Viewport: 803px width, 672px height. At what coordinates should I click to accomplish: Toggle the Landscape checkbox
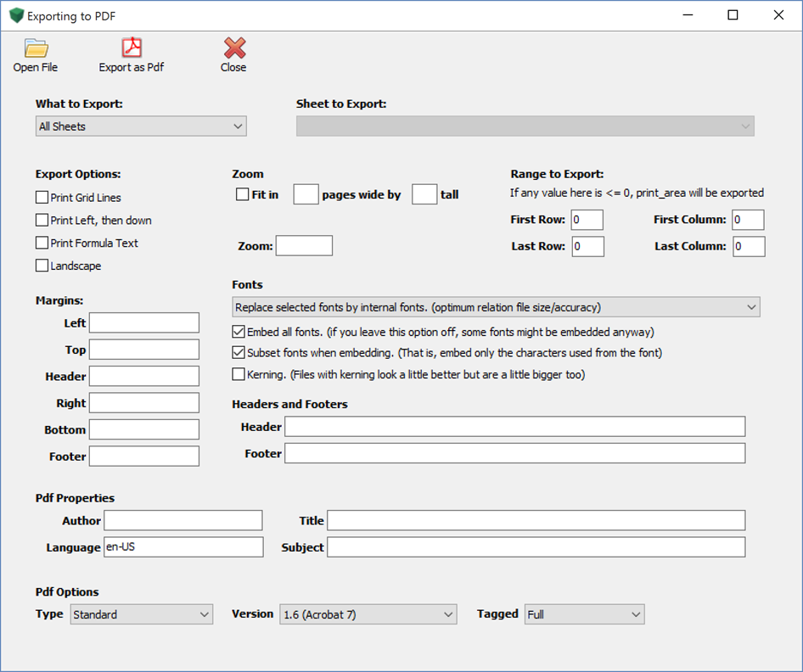tap(42, 266)
